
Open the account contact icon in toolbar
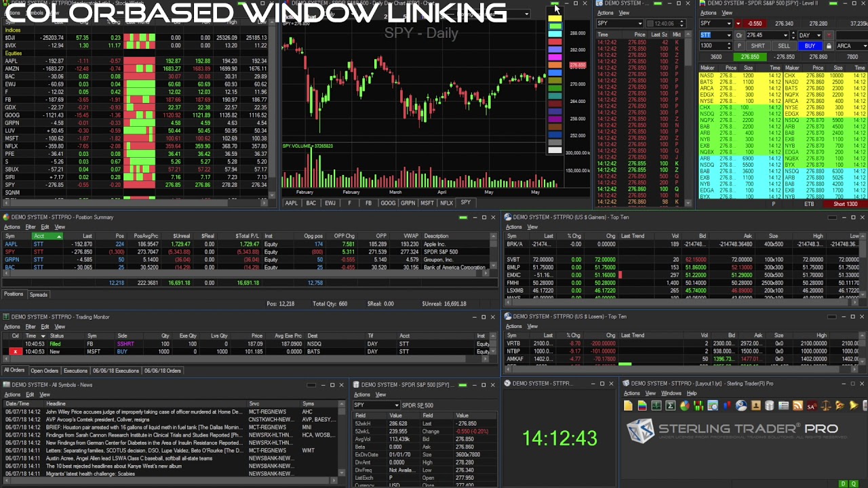click(x=755, y=405)
